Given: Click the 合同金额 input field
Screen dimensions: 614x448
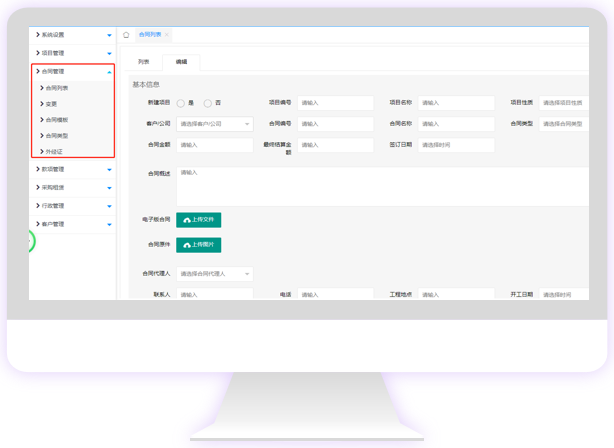Looking at the screenshot, I should (x=214, y=145).
